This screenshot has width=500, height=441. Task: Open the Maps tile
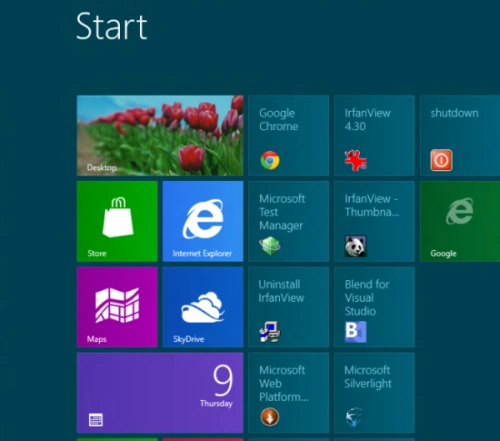tap(117, 307)
